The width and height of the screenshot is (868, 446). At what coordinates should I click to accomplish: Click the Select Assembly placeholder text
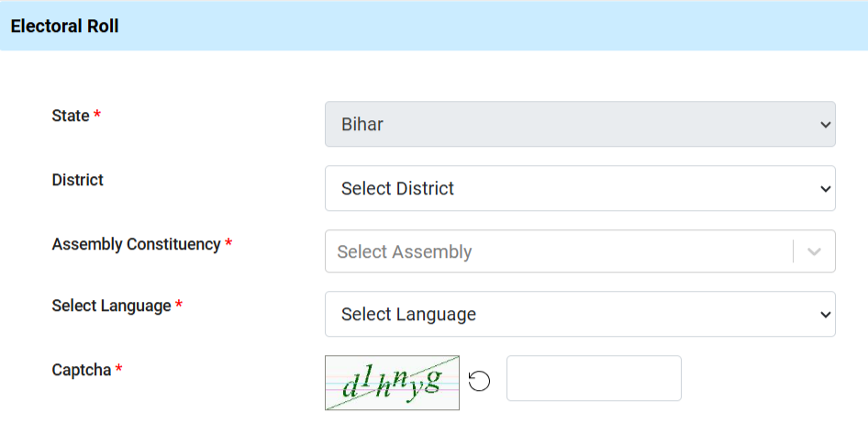[405, 251]
